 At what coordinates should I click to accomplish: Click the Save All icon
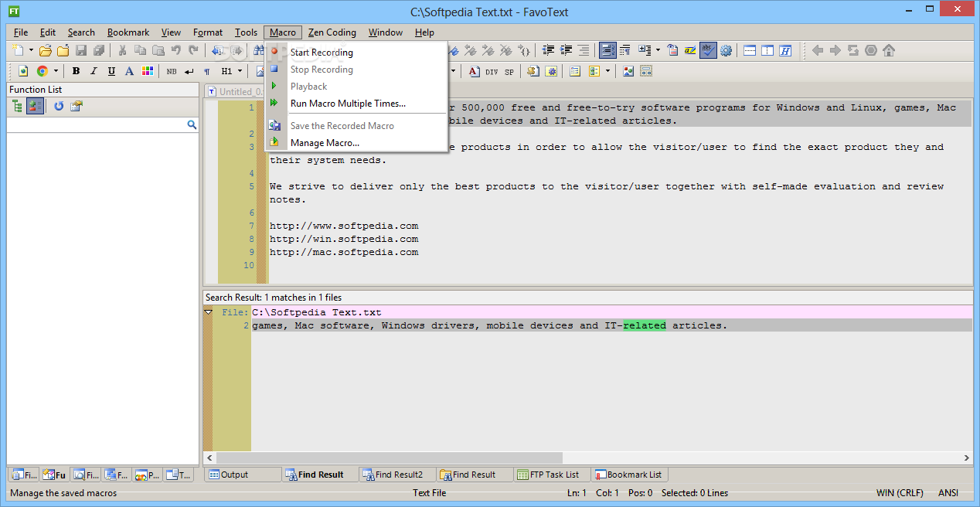tap(98, 50)
